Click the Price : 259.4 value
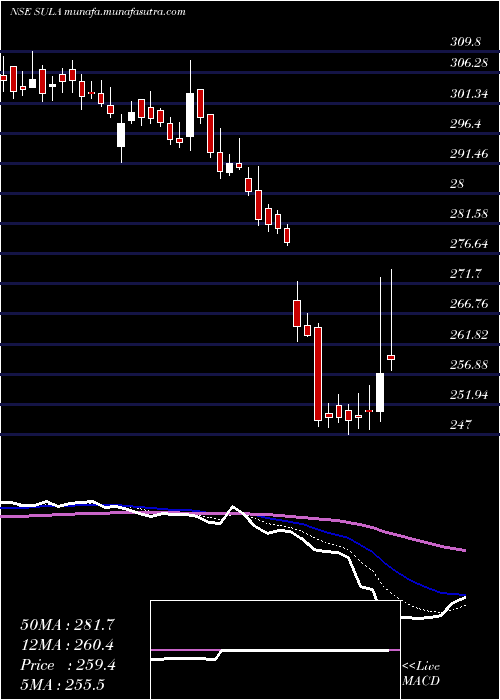The width and height of the screenshot is (500, 700). point(68,665)
